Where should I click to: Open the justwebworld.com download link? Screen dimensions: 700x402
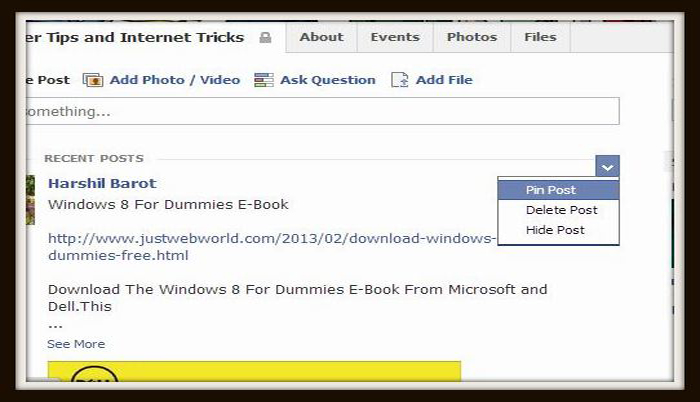[272, 247]
